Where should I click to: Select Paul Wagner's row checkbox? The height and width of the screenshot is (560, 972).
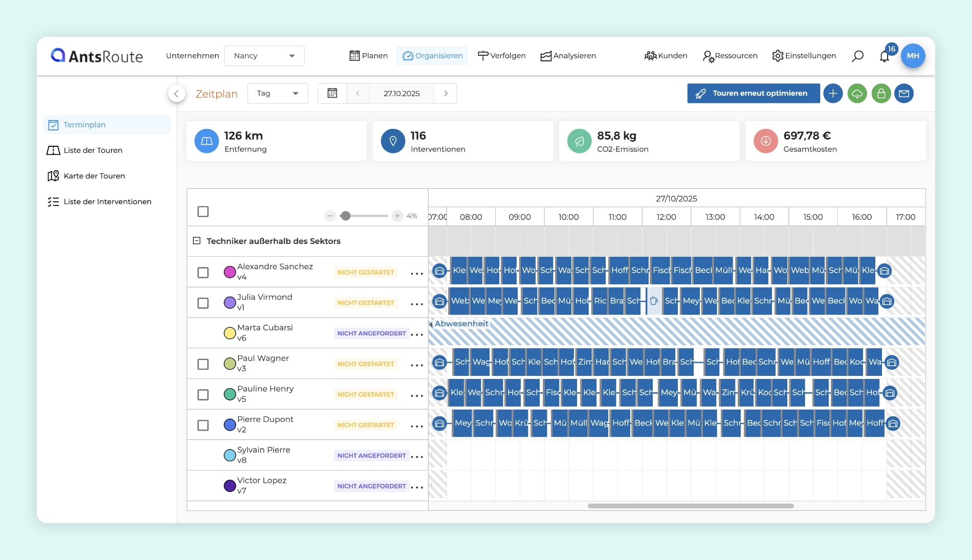pyautogui.click(x=203, y=364)
